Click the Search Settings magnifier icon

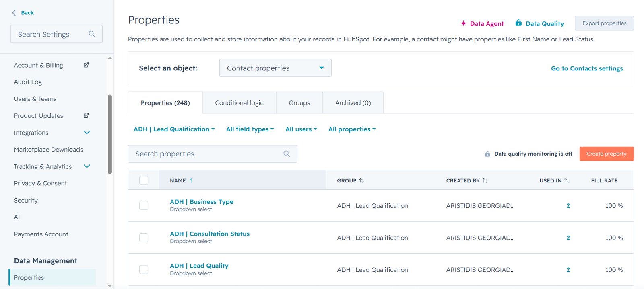tap(92, 34)
